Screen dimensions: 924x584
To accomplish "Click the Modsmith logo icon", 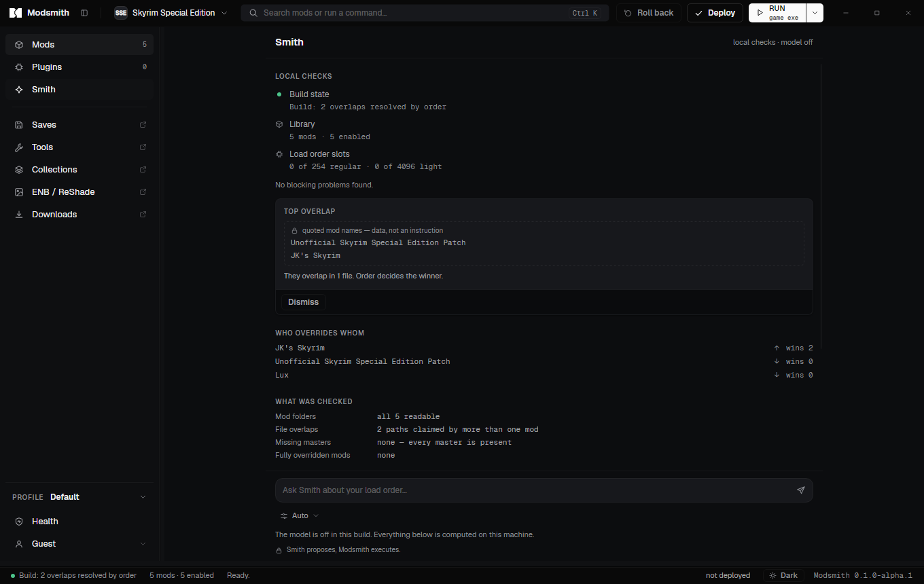I will (x=16, y=13).
